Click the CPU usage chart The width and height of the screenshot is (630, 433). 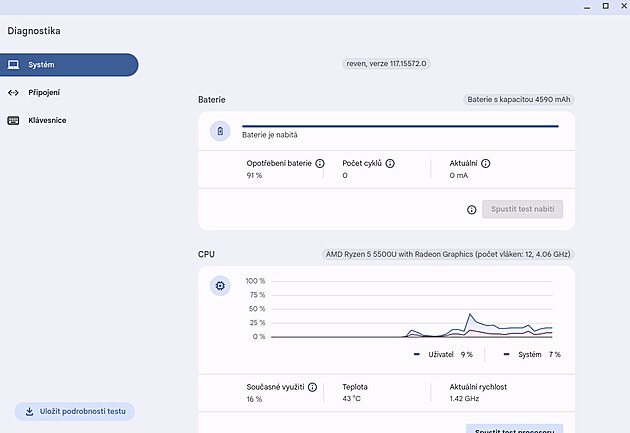410,310
